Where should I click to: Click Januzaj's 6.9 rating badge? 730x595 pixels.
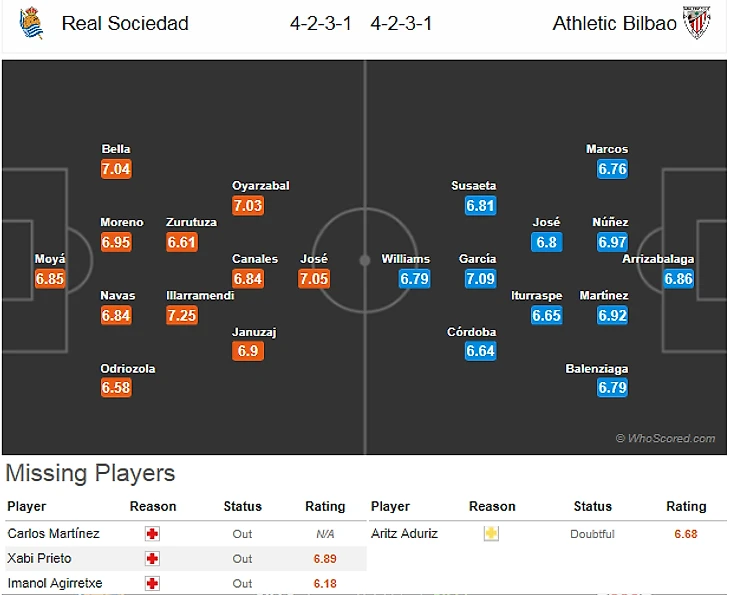(248, 351)
